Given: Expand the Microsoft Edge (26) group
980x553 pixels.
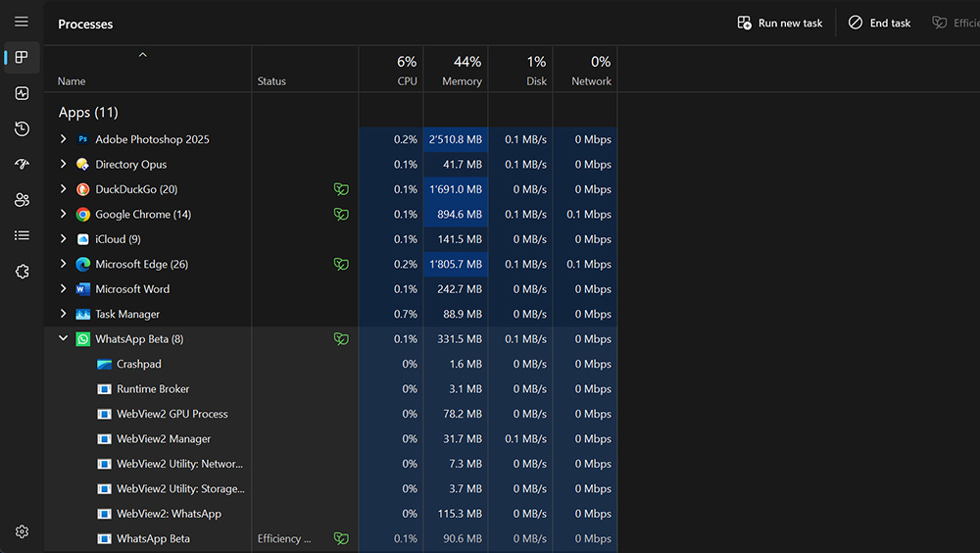Looking at the screenshot, I should (63, 264).
